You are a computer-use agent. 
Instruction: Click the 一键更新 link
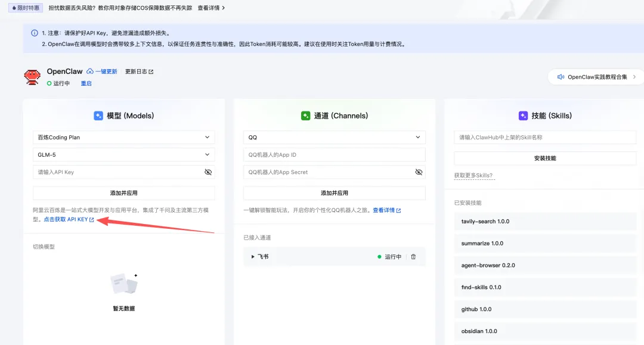[106, 72]
